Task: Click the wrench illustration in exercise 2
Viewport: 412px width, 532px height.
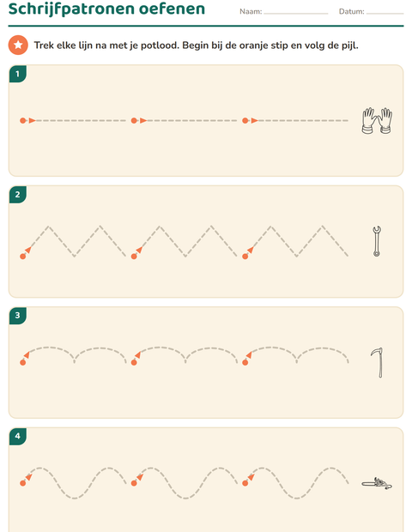Action: (x=377, y=241)
